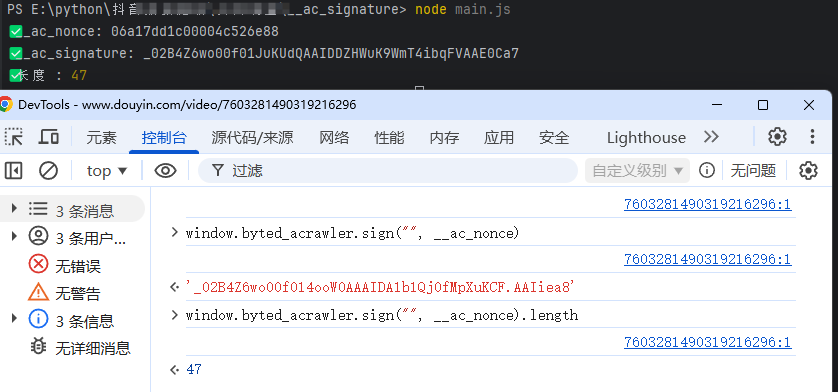This screenshot has height=392, width=838.
Task: Switch to the 控制台 tab
Action: [x=164, y=137]
